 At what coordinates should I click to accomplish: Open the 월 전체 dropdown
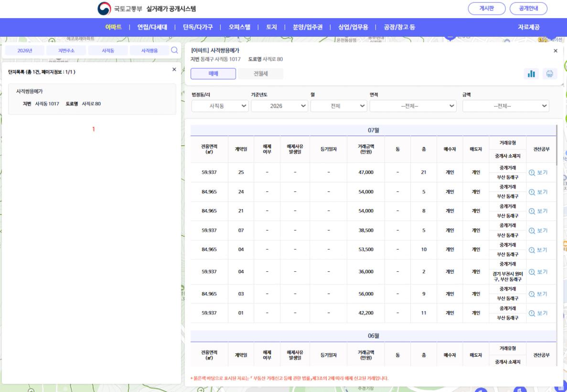coord(339,106)
